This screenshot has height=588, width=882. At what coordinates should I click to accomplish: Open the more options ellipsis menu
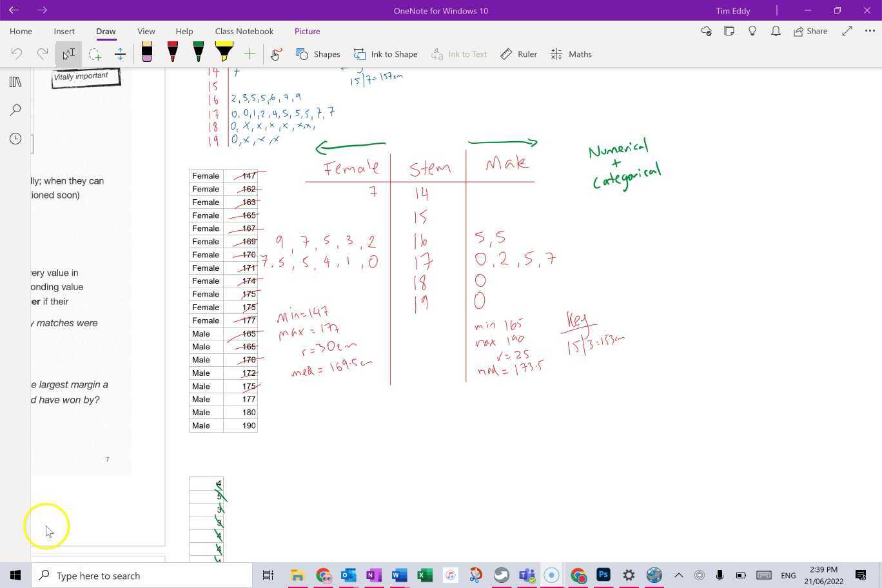pyautogui.click(x=870, y=31)
